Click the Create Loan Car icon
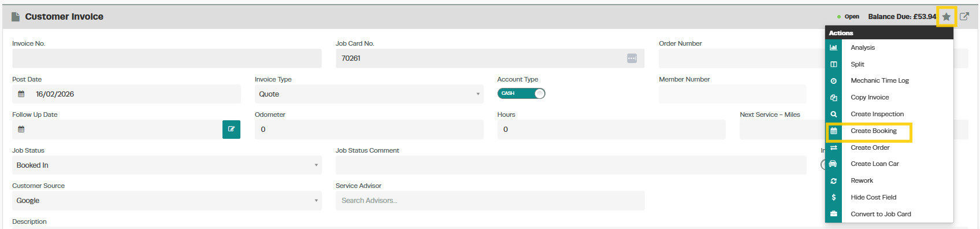Image resolution: width=980 pixels, height=229 pixels. click(x=833, y=164)
